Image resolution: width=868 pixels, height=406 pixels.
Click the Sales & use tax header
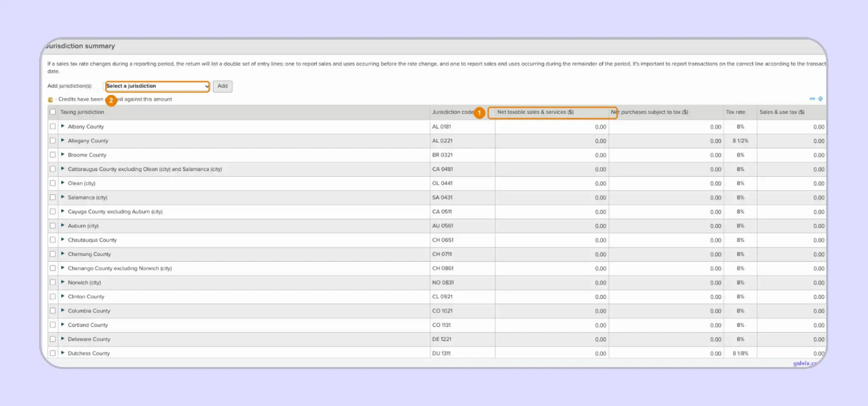click(x=782, y=112)
